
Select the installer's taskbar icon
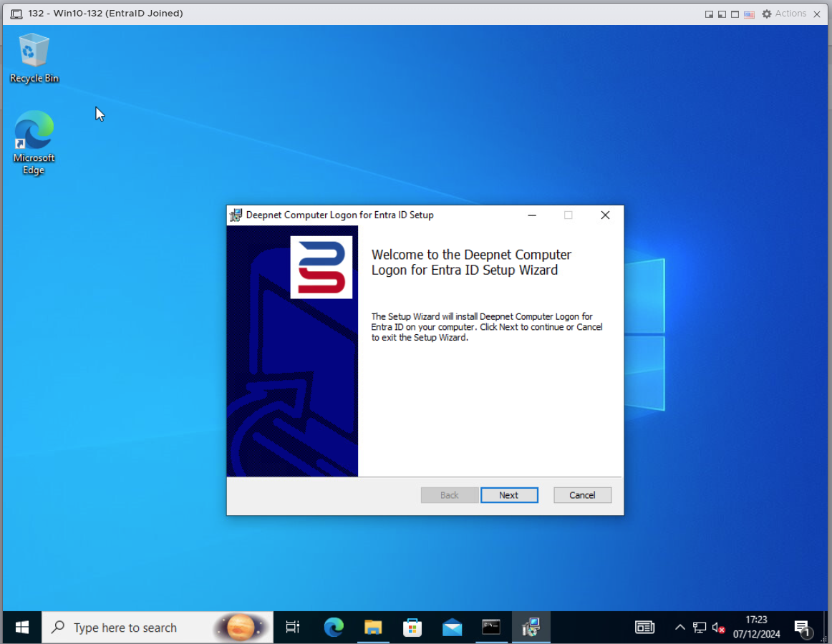coord(531,628)
